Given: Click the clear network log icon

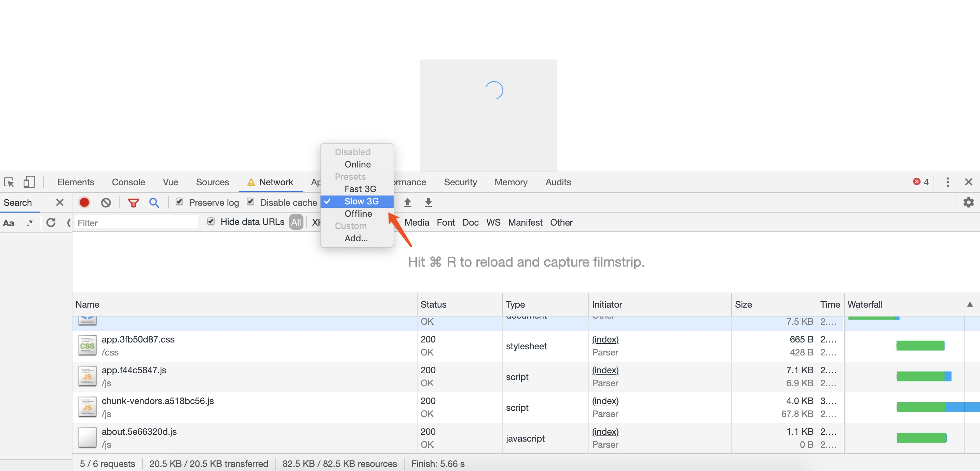Looking at the screenshot, I should (106, 202).
